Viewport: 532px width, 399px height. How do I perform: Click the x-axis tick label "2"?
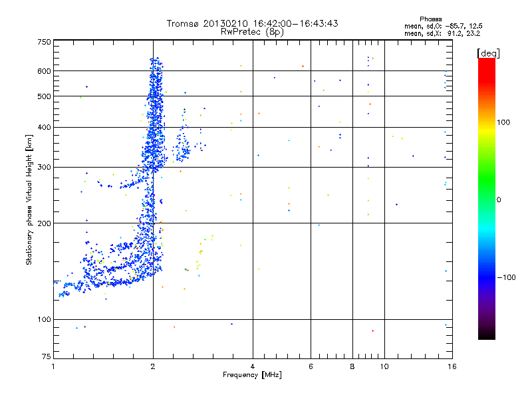[x=153, y=366]
